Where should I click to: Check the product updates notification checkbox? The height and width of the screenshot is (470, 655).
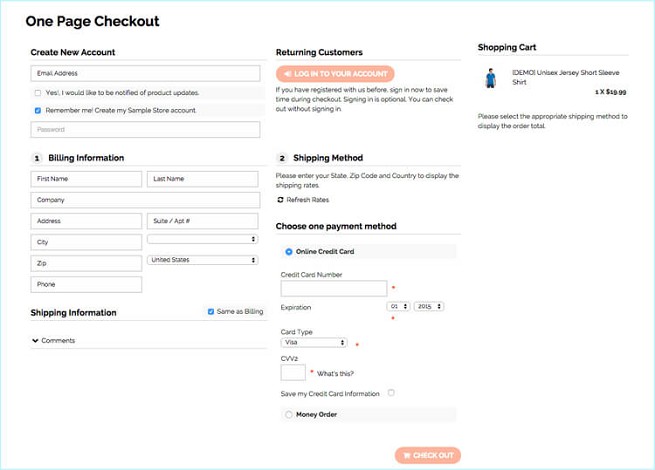tap(38, 93)
